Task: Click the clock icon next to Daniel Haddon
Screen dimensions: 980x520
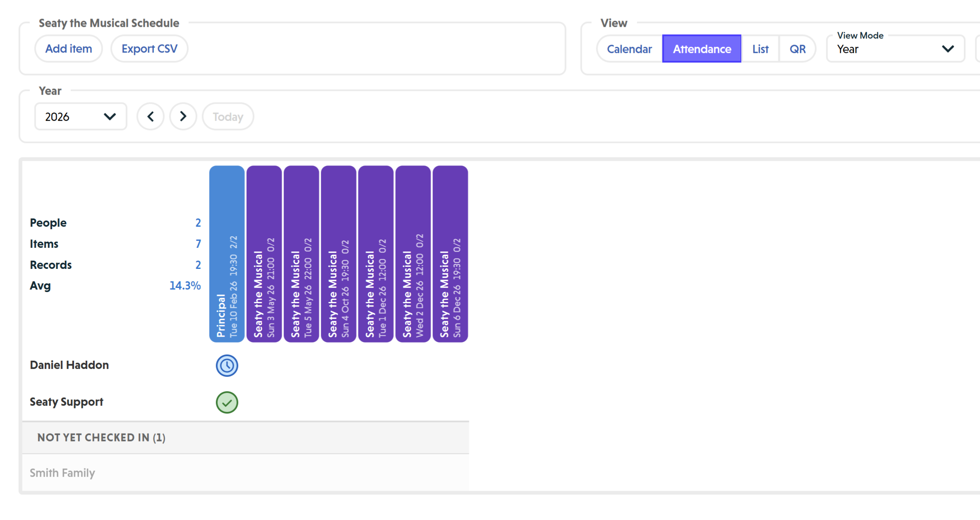Action: [x=226, y=366]
